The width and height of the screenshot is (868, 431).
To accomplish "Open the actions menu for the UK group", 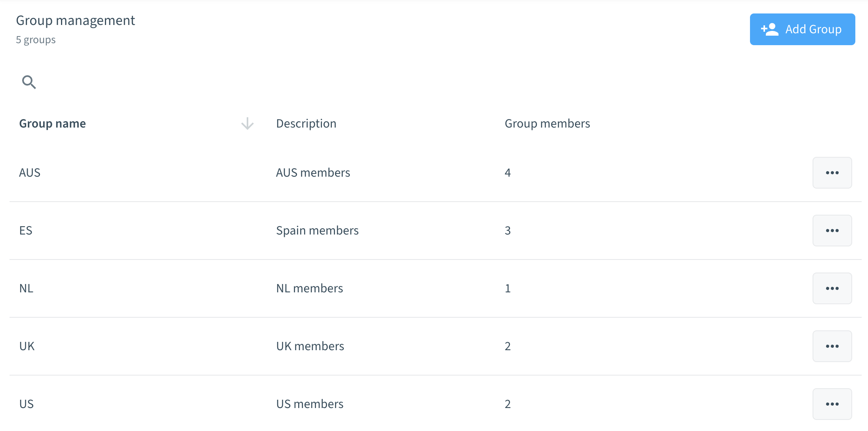I will point(832,346).
